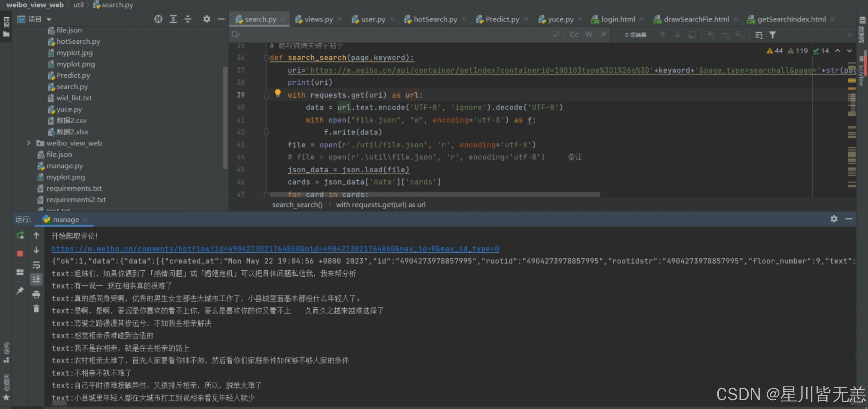The width and height of the screenshot is (868, 409).
Task: Fold the search_search function definition
Action: pyautogui.click(x=266, y=58)
